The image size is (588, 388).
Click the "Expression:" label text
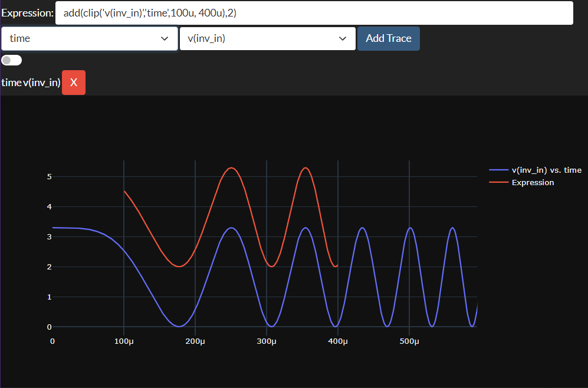27,13
